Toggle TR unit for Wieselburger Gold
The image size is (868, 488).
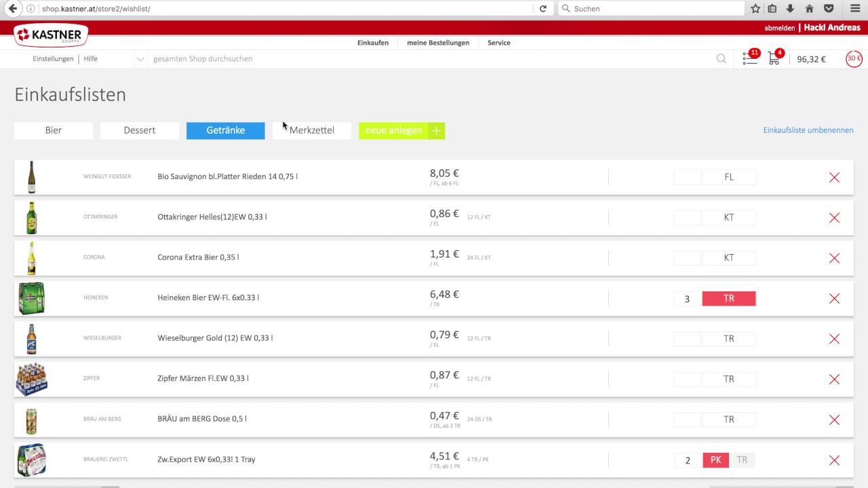click(729, 338)
